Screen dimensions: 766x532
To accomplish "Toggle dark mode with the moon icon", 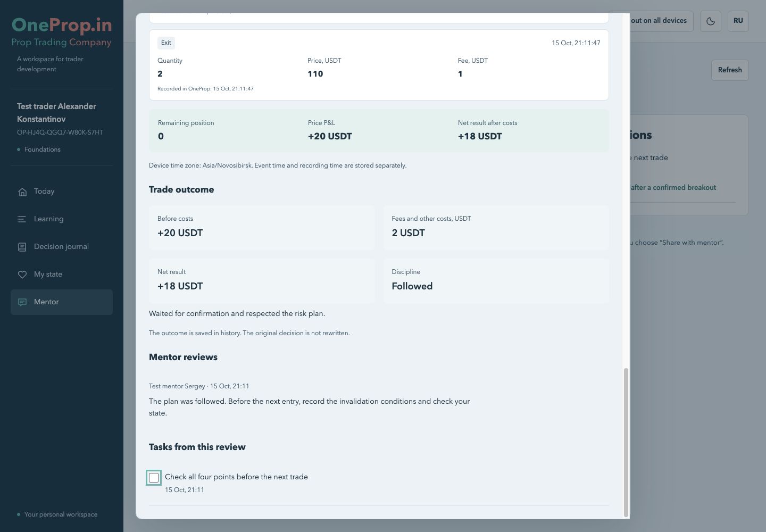I will tap(711, 21).
